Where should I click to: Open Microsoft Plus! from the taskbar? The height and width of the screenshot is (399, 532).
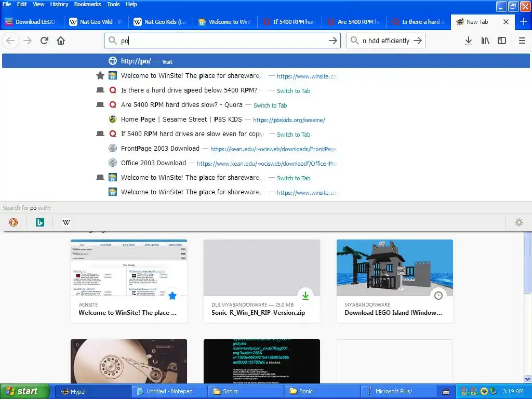point(398,392)
